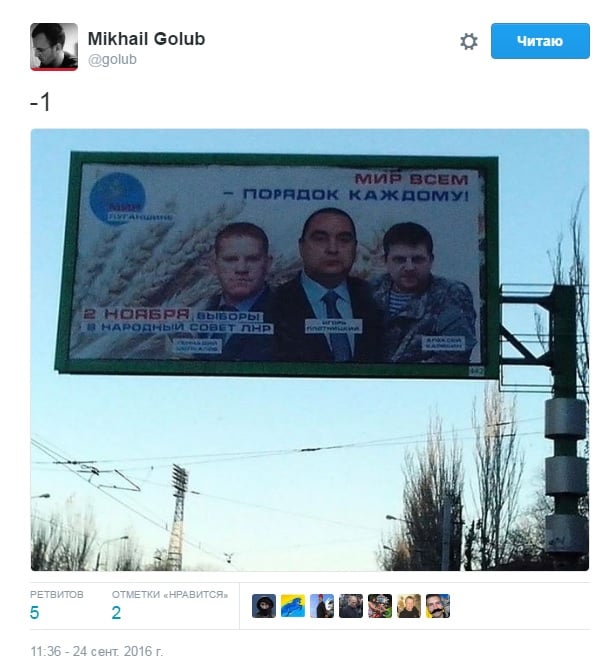Image resolution: width=612 pixels, height=671 pixels.
Task: View the 2 likes count
Action: [x=116, y=612]
